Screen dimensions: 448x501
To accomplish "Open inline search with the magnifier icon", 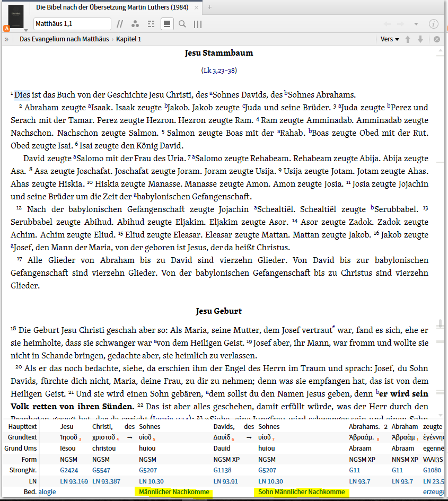I will click(182, 24).
